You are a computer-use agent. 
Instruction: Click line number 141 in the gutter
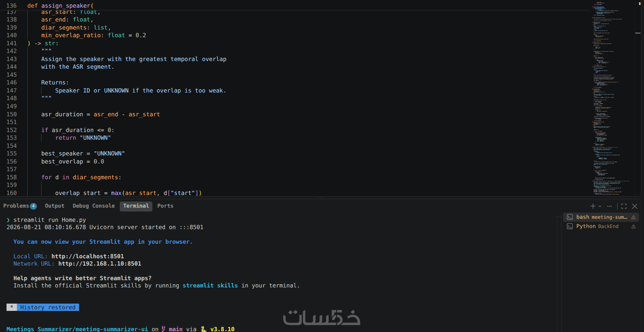click(x=12, y=43)
